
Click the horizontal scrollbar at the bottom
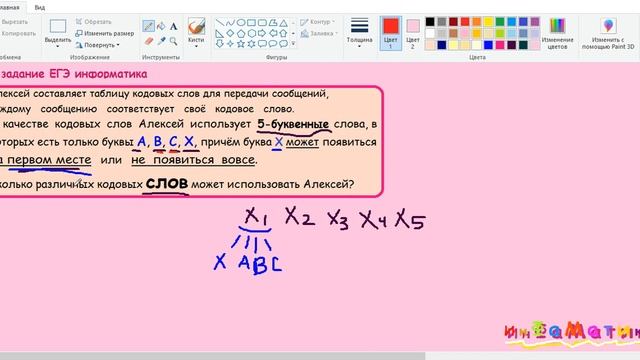[212, 356]
